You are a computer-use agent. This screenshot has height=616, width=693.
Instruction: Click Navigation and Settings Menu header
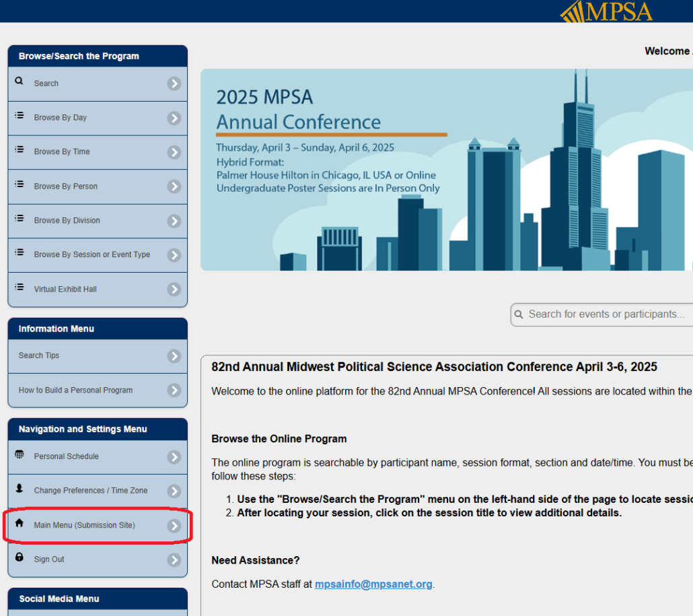pyautogui.click(x=98, y=429)
